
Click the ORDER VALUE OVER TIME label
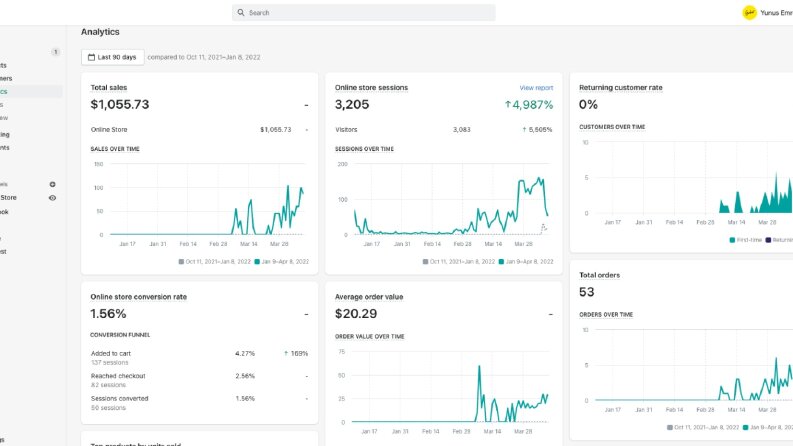click(x=370, y=336)
